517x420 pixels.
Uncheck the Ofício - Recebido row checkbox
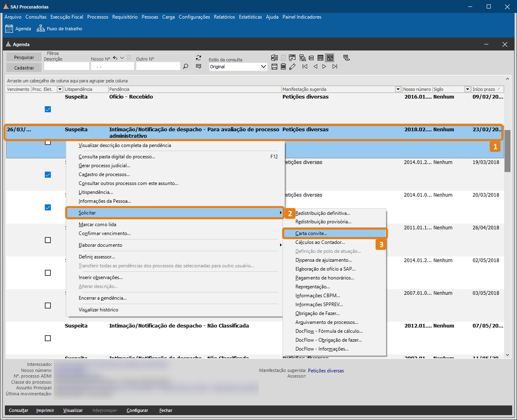[48, 109]
